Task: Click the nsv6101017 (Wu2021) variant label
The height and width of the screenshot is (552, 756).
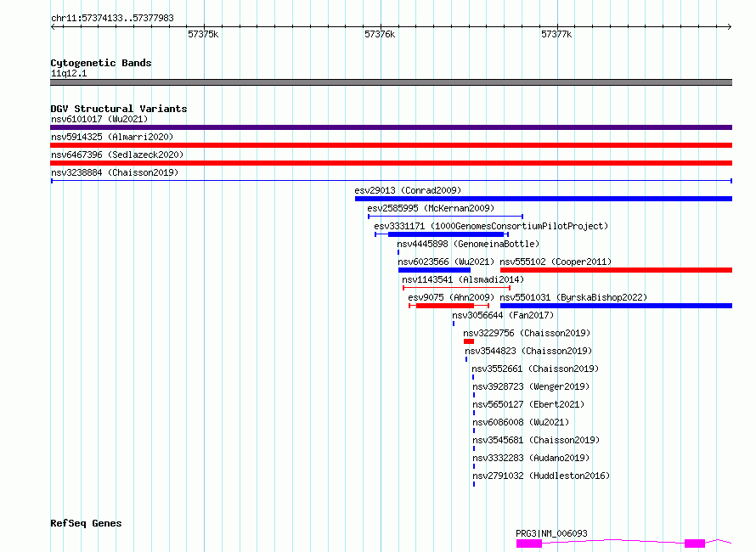Action: (x=99, y=119)
